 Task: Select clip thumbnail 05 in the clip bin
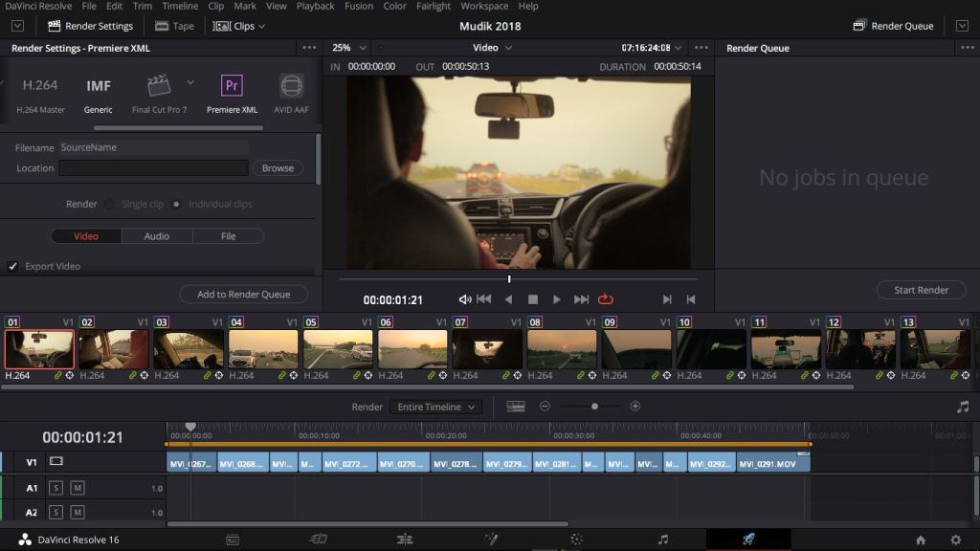pyautogui.click(x=338, y=349)
